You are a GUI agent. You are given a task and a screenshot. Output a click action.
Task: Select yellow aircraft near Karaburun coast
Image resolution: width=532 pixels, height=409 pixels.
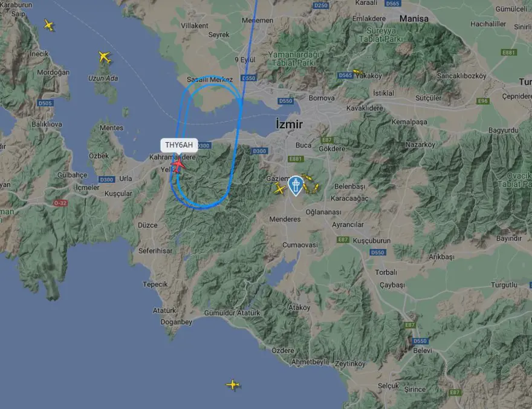(49, 25)
